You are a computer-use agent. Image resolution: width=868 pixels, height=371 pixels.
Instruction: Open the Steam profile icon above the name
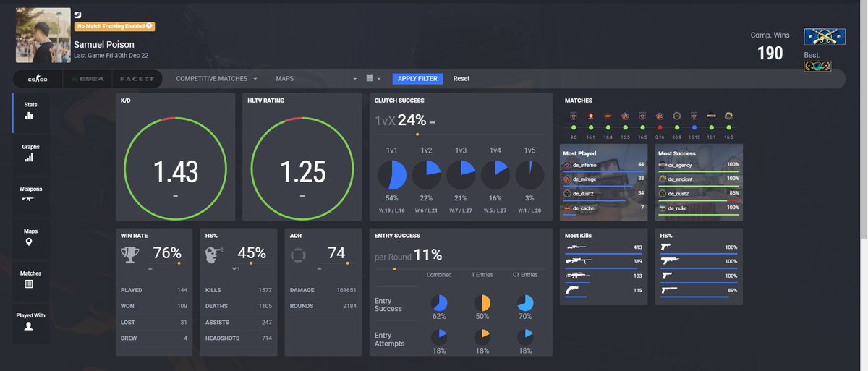pyautogui.click(x=77, y=14)
